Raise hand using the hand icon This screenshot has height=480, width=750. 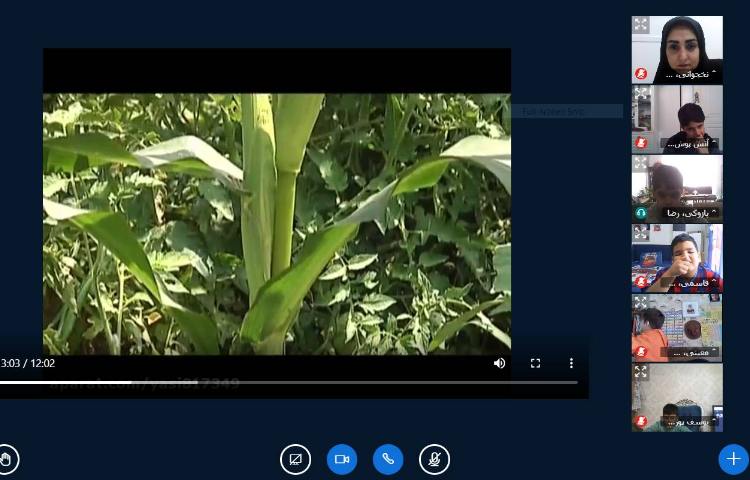[7, 459]
